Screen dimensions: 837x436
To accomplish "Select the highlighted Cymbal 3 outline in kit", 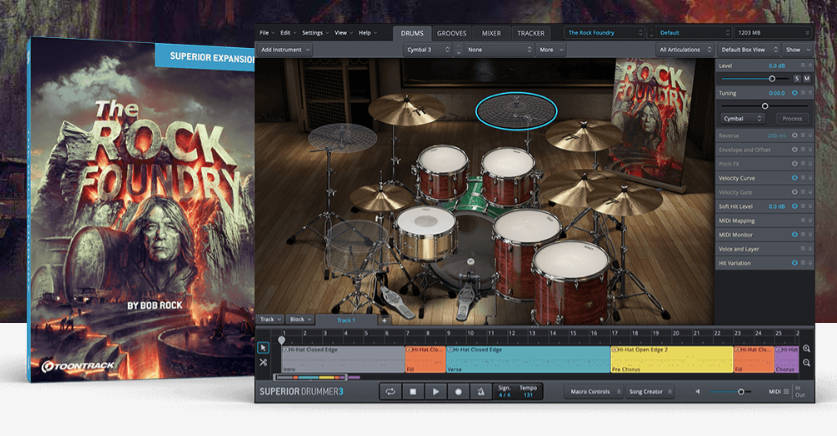I will [x=516, y=111].
